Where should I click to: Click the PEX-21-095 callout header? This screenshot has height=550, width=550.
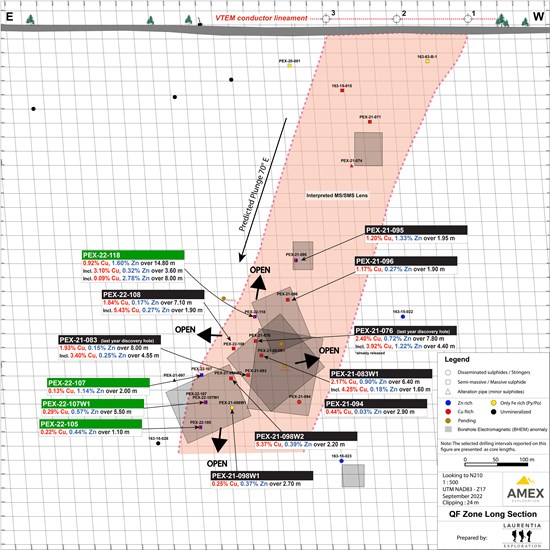pyautogui.click(x=416, y=230)
